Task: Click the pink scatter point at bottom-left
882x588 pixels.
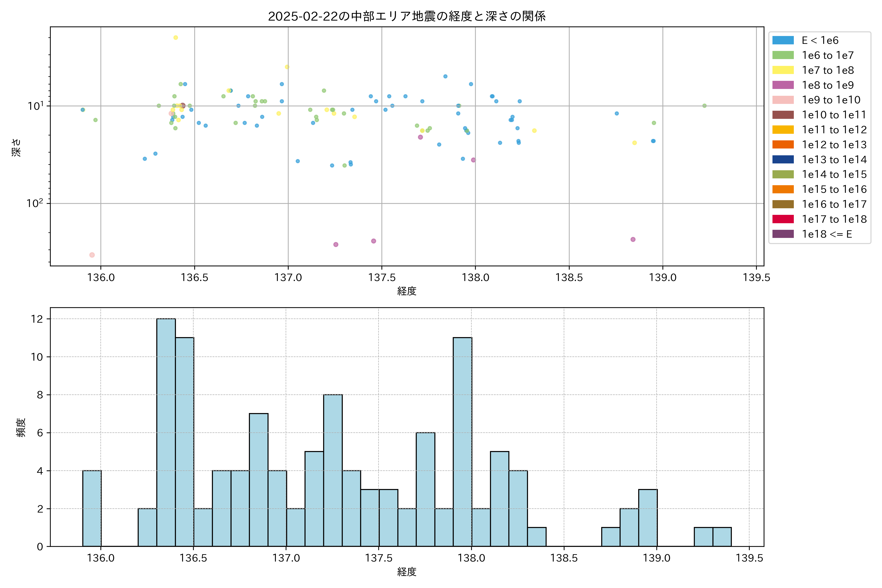Action: coord(92,255)
